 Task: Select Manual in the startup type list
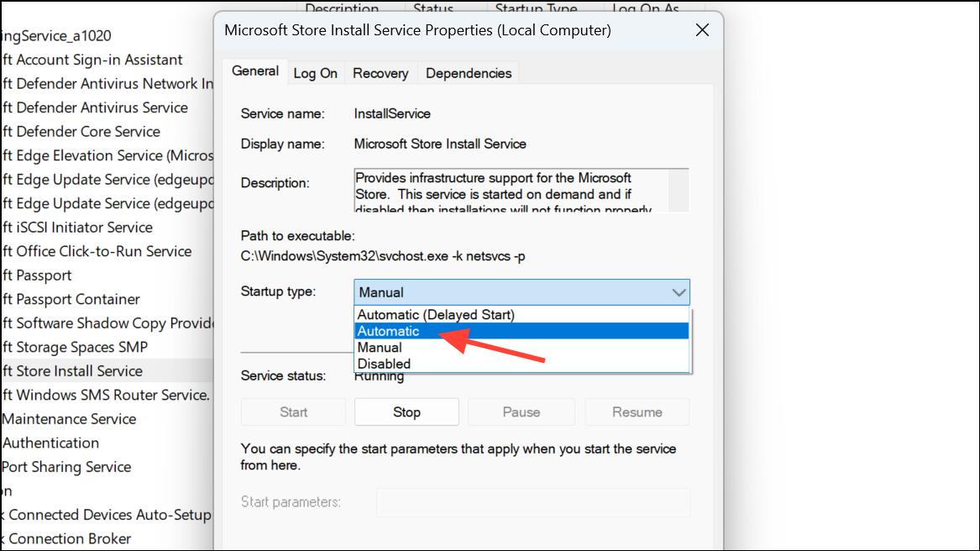(521, 347)
